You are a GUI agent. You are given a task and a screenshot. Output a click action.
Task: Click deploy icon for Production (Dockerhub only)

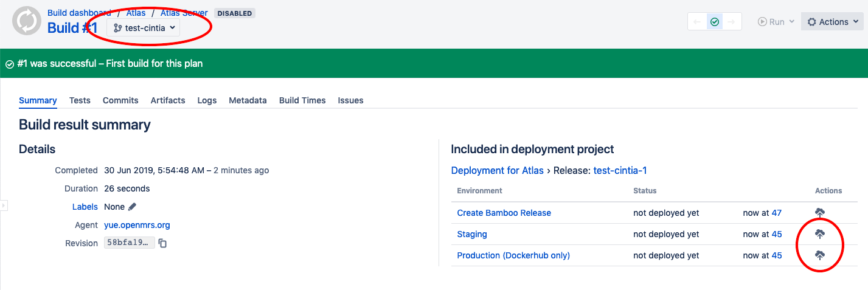click(x=820, y=255)
